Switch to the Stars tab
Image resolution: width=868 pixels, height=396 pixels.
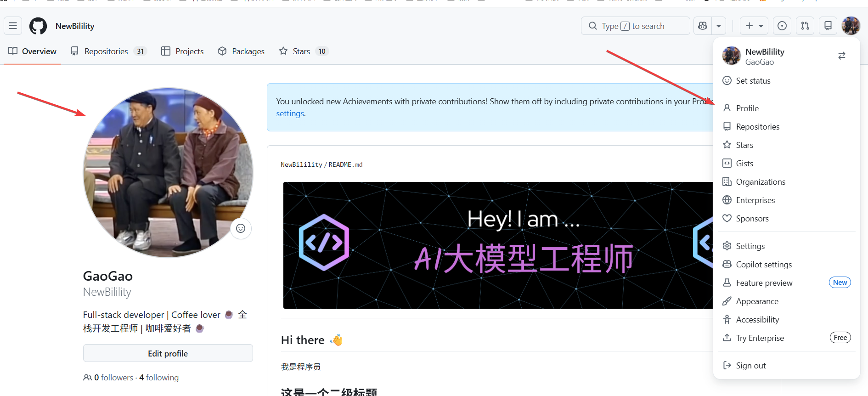[x=304, y=51]
